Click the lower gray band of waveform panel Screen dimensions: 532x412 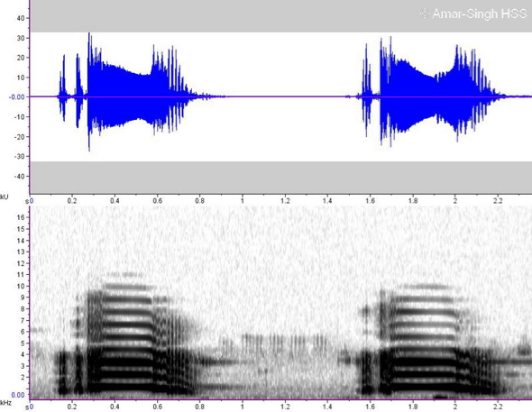coord(281,177)
